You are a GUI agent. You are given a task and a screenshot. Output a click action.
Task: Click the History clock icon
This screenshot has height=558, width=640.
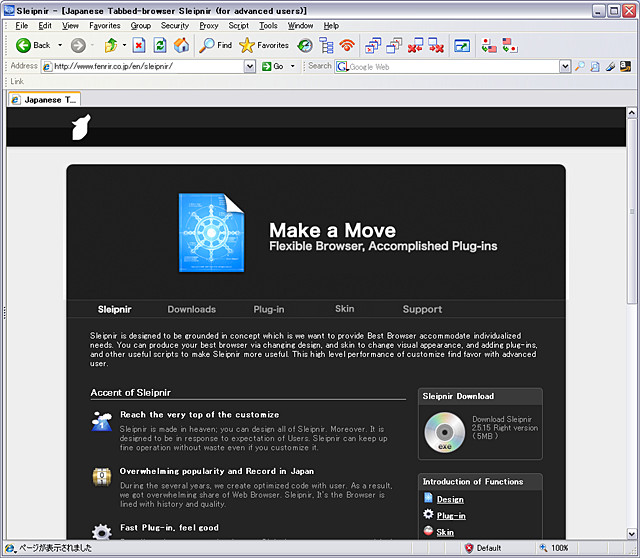[305, 45]
